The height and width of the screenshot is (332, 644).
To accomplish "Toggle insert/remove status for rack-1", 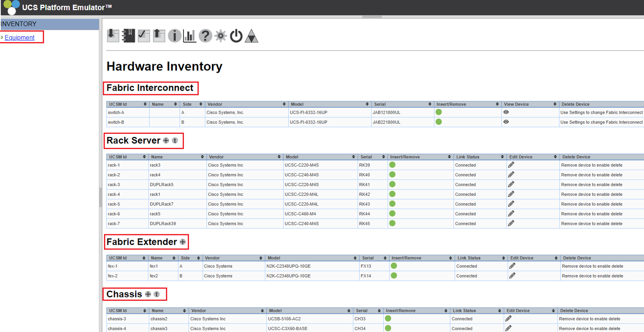I will pos(392,165).
